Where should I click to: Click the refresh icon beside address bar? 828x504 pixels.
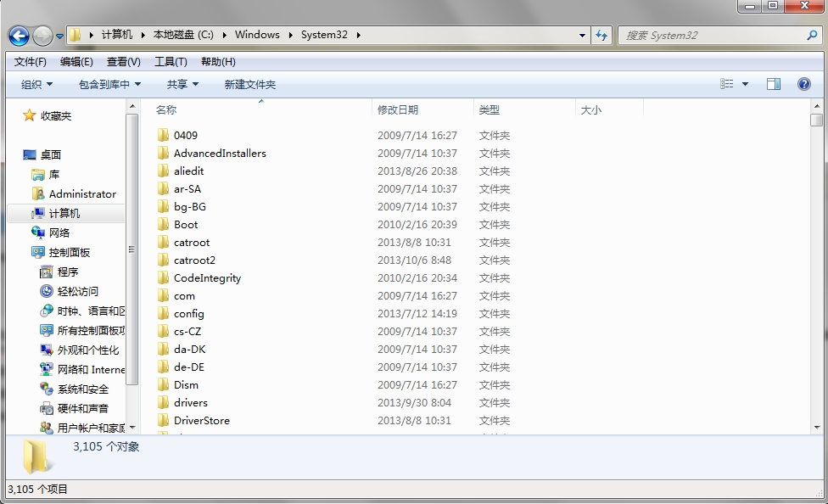click(602, 35)
